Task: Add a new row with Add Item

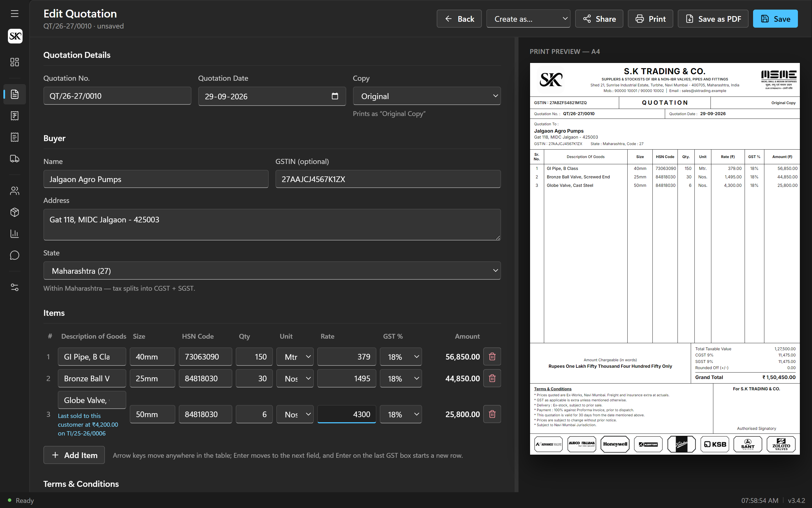Action: coord(74,455)
